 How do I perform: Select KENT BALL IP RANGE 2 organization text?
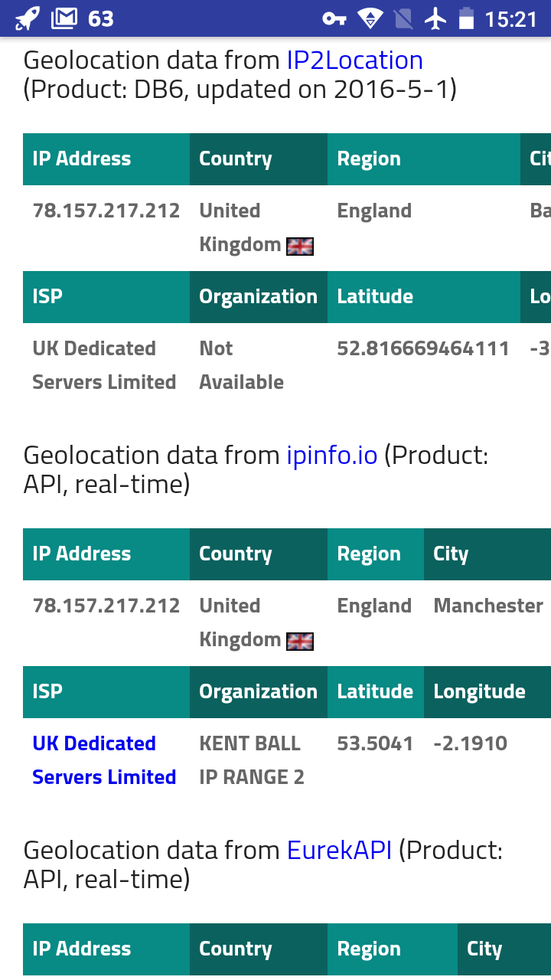click(x=252, y=760)
